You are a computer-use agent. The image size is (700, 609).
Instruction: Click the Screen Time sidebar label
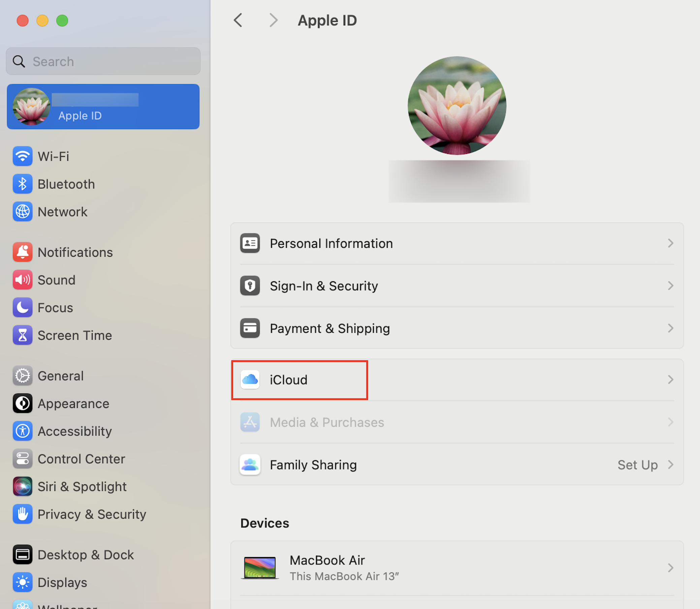pos(75,335)
